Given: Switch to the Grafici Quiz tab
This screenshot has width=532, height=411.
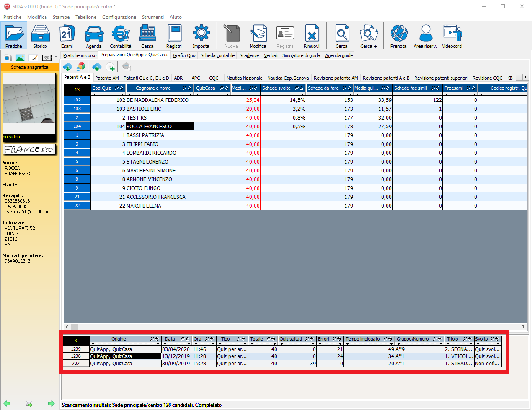Looking at the screenshot, I should pyautogui.click(x=184, y=55).
